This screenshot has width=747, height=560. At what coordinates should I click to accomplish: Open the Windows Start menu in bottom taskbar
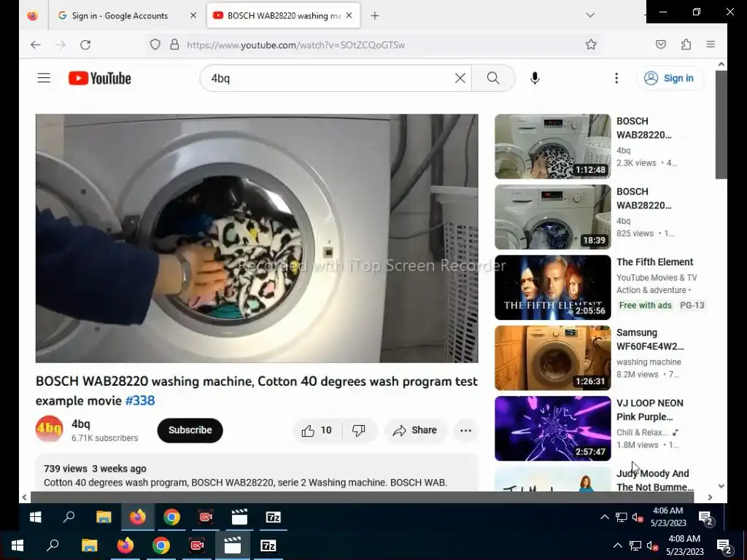(x=18, y=545)
